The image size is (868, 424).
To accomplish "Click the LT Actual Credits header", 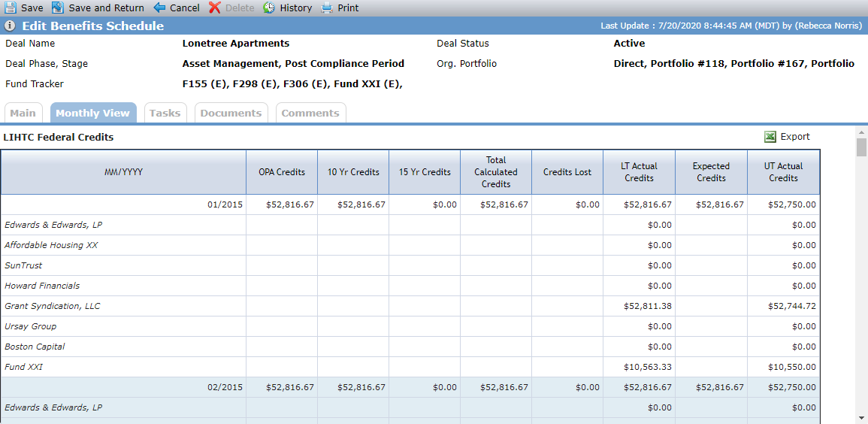I will click(640, 172).
